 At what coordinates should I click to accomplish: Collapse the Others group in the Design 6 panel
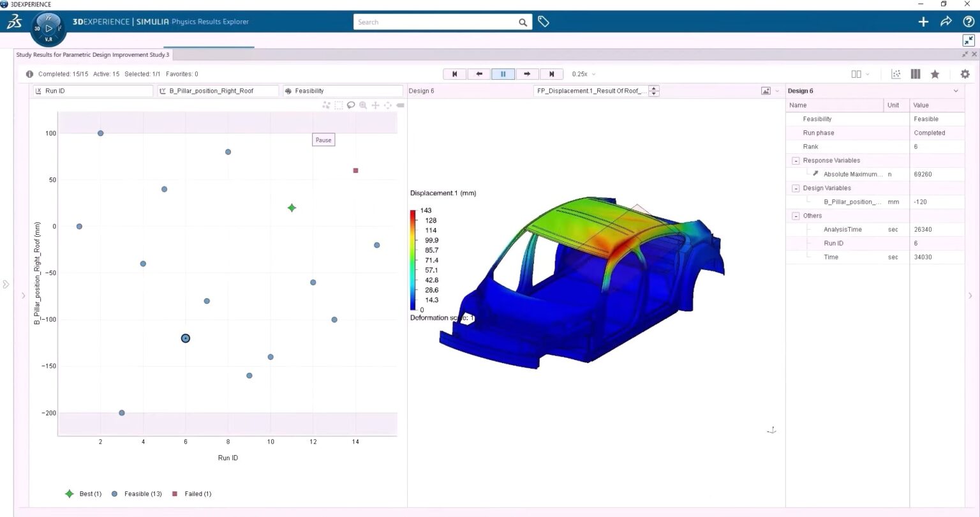point(796,215)
